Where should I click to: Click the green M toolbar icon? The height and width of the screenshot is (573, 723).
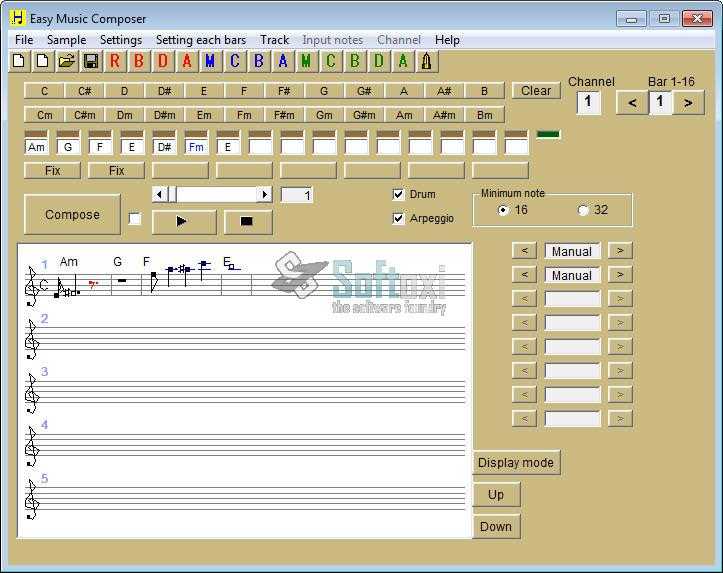(307, 61)
